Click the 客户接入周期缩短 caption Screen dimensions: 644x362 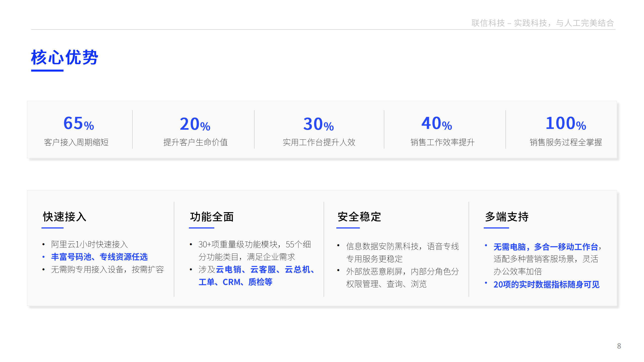tap(76, 142)
